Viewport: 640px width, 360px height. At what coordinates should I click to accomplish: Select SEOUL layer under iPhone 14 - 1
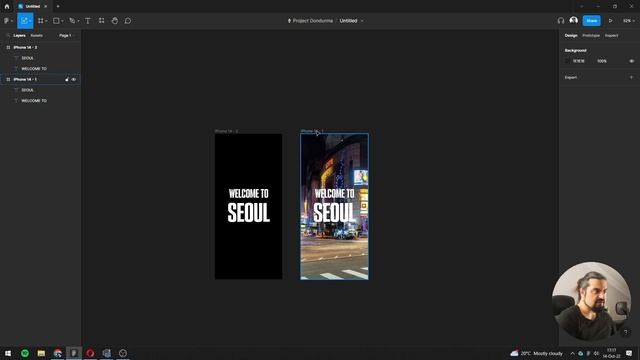point(40,90)
